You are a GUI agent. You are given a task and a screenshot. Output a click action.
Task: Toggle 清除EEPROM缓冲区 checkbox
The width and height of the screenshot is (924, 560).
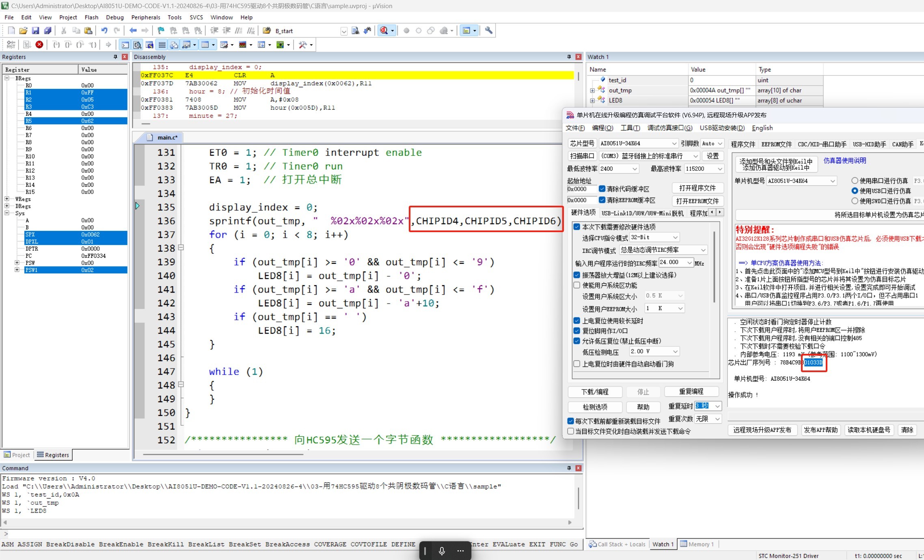pos(602,200)
